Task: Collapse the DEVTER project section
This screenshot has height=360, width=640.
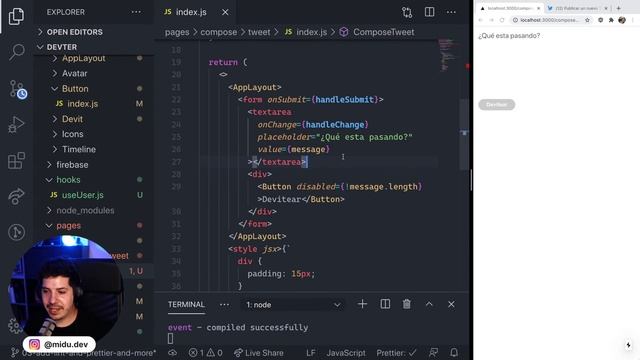Action: pyautogui.click(x=62, y=47)
